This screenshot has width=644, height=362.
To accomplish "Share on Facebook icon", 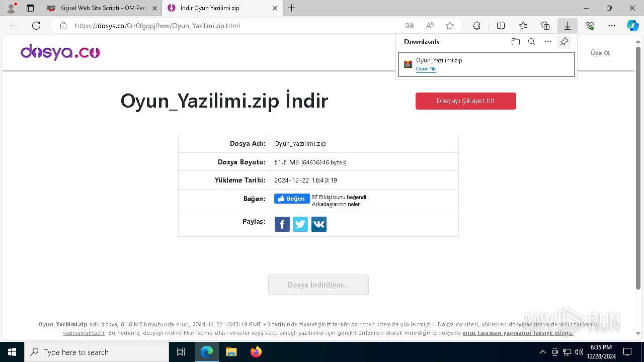I will point(282,224).
